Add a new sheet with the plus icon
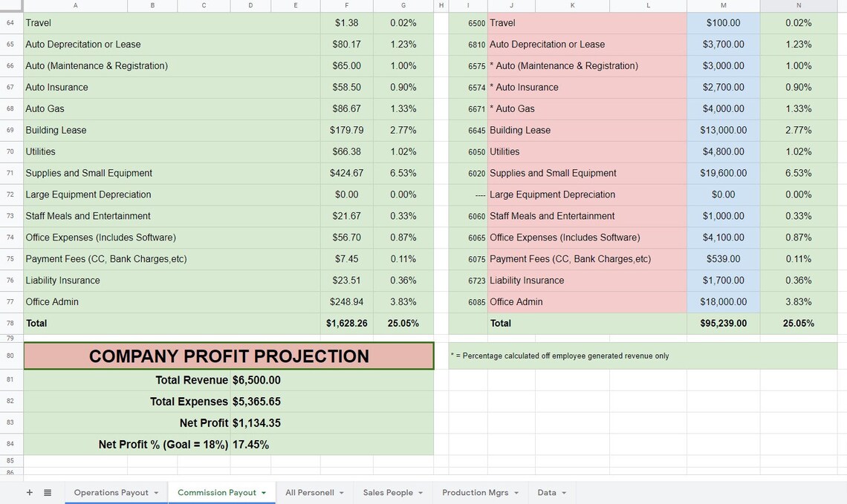Screen dimensions: 847x504 pos(29,492)
